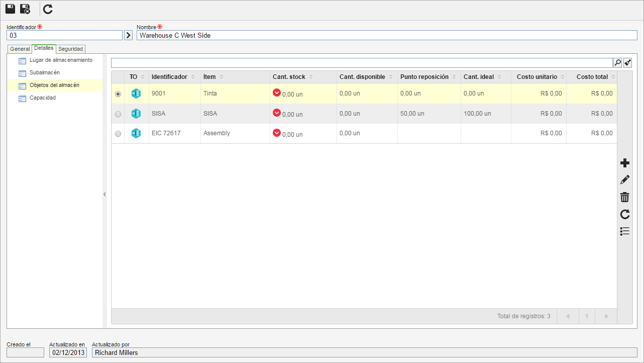
Task: Click the Total de registros: 3 text
Action: pyautogui.click(x=523, y=316)
